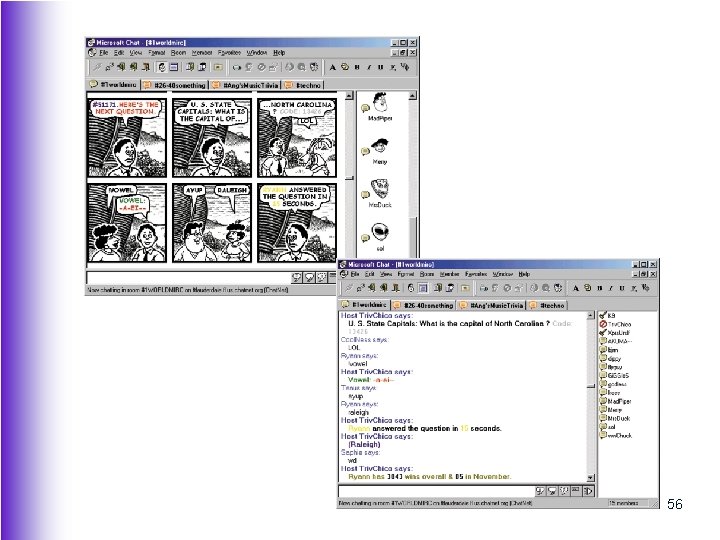Click Connect icon in comic view window toolbar

pos(97,67)
